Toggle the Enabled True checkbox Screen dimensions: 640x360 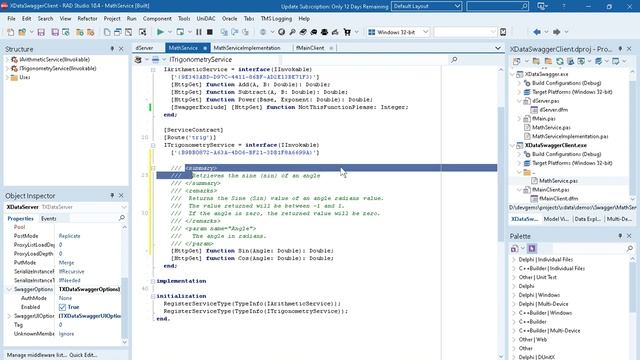(x=62, y=307)
